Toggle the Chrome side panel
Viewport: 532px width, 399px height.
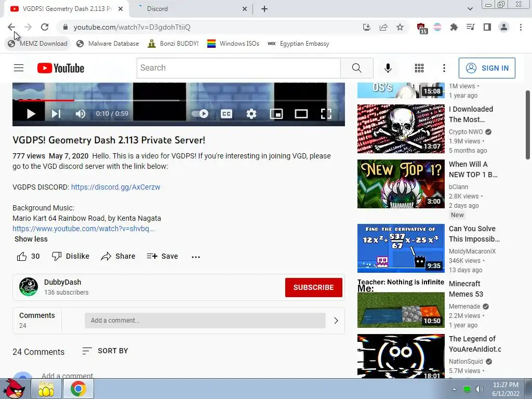(487, 27)
